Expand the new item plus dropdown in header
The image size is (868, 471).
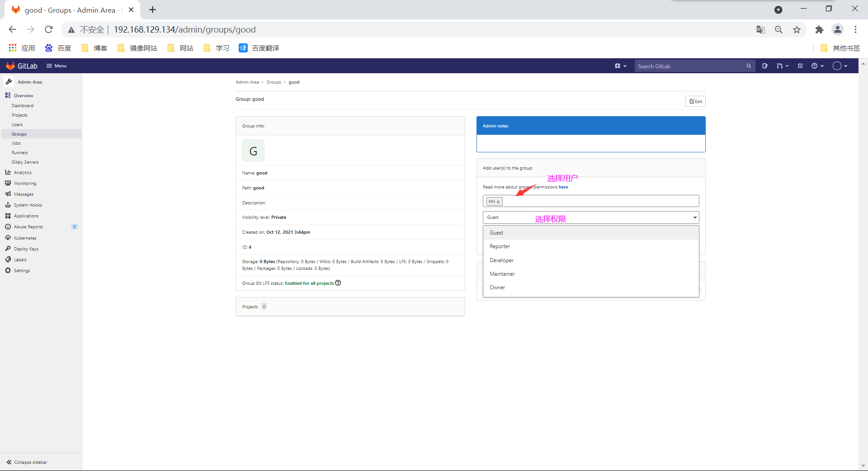click(621, 66)
